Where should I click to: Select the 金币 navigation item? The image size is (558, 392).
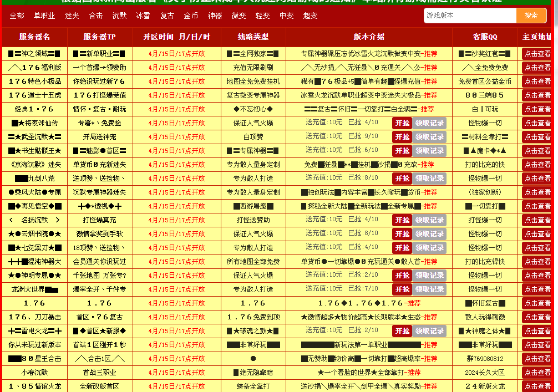pos(191,16)
